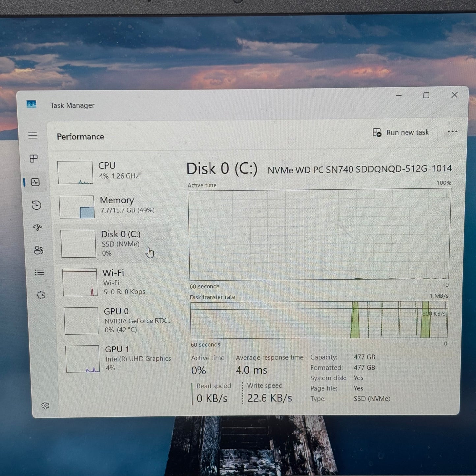Viewport: 476px width, 476px height.
Task: Open the Services page puzzle icon
Action: 41,295
